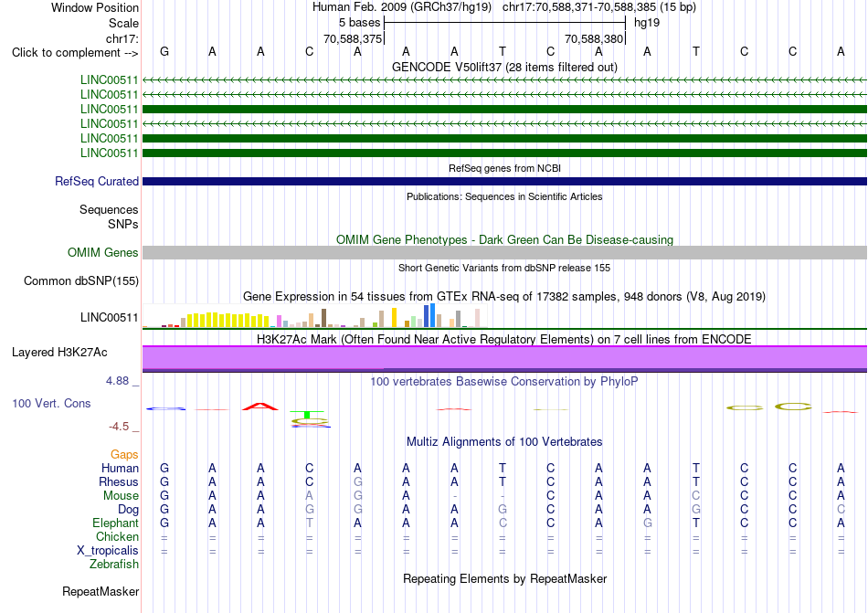Click the Dog species row label

point(128,509)
